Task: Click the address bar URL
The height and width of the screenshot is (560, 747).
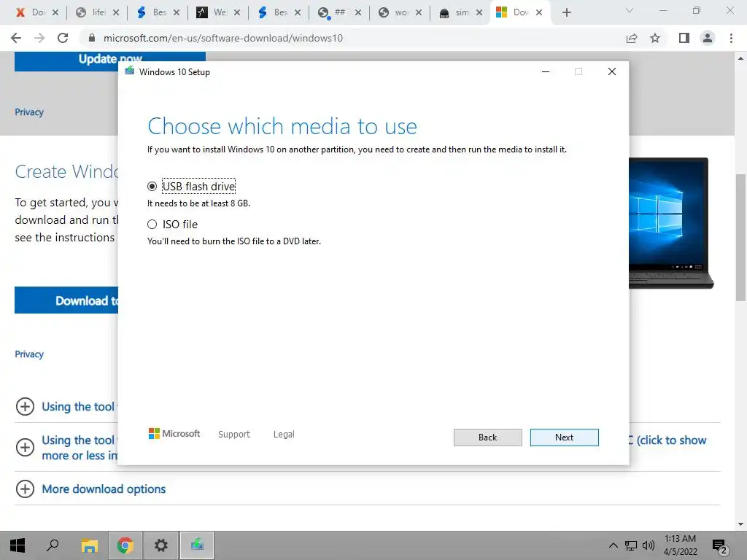Action: click(x=223, y=38)
